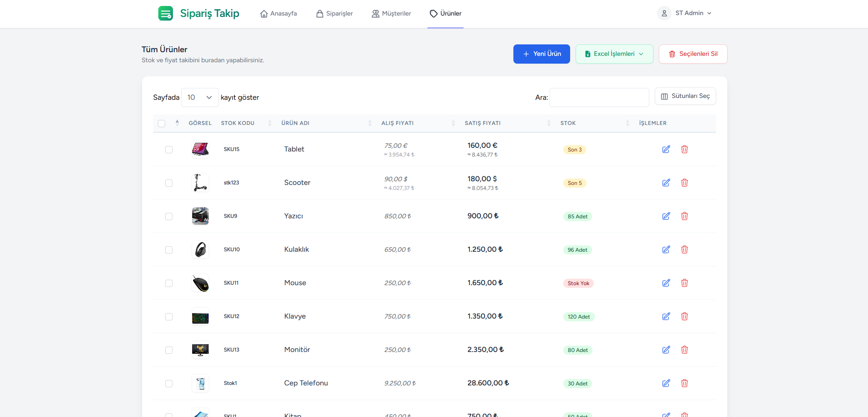868x417 pixels.
Task: Remove Klavye using its trash icon
Action: 684,316
